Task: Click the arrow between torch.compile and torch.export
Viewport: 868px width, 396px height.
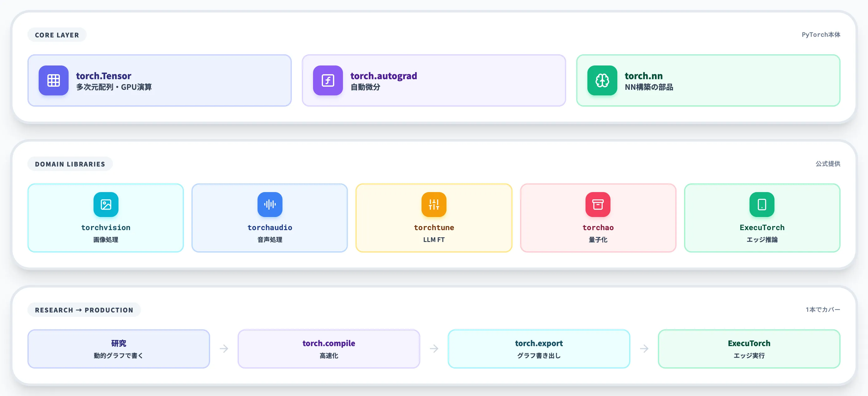Action: pyautogui.click(x=434, y=349)
